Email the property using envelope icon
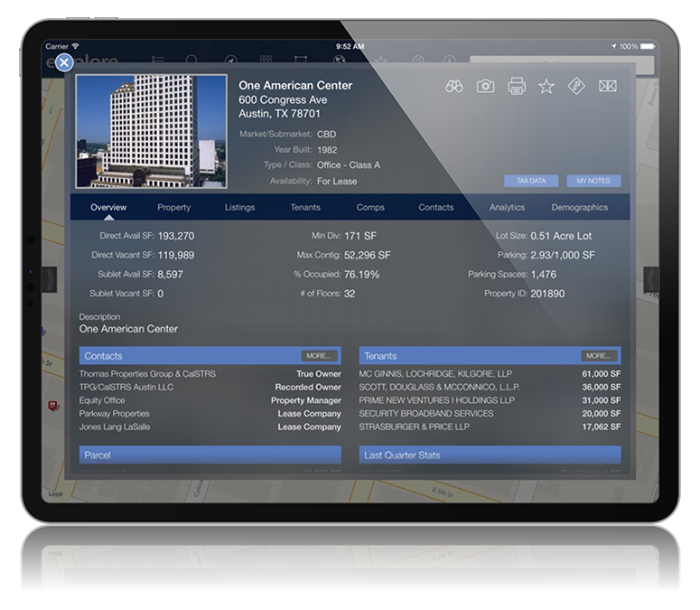This screenshot has width=700, height=610. [608, 86]
